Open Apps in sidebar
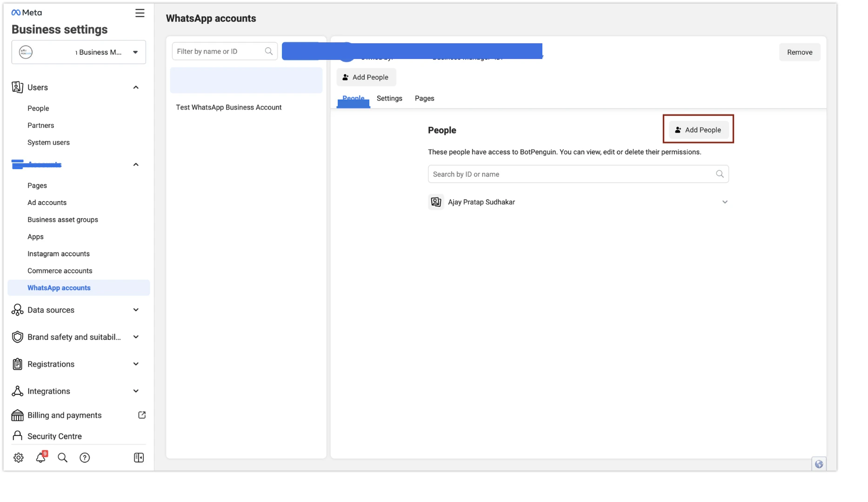Screen dimensions: 868x502 pos(35,237)
